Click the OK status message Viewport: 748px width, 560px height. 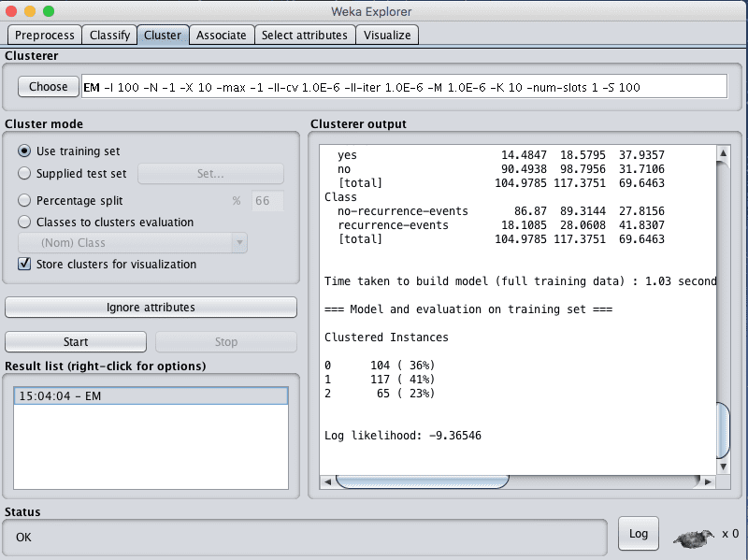click(x=23, y=538)
